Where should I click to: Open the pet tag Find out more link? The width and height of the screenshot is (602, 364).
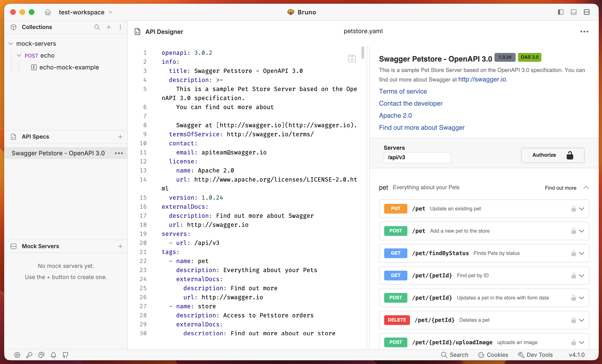560,188
